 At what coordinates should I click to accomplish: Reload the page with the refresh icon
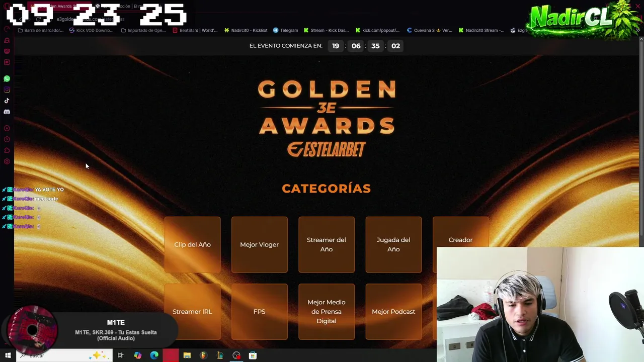click(x=38, y=19)
